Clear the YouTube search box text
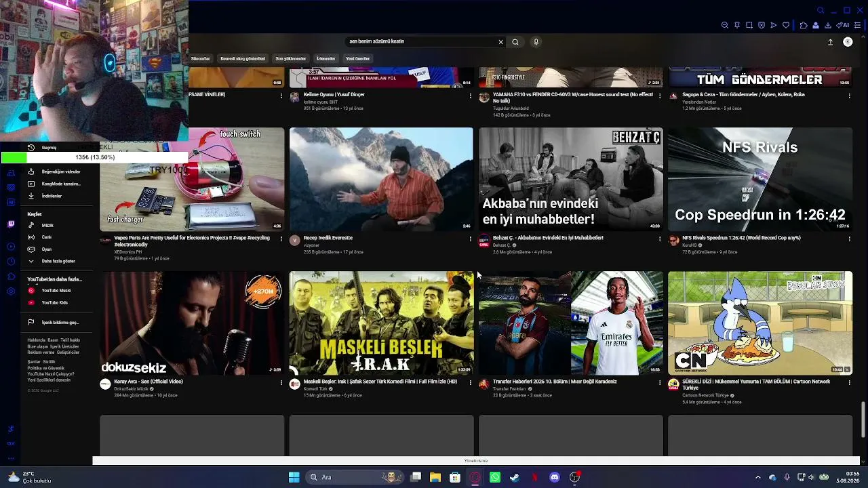The width and height of the screenshot is (868, 488). [501, 42]
